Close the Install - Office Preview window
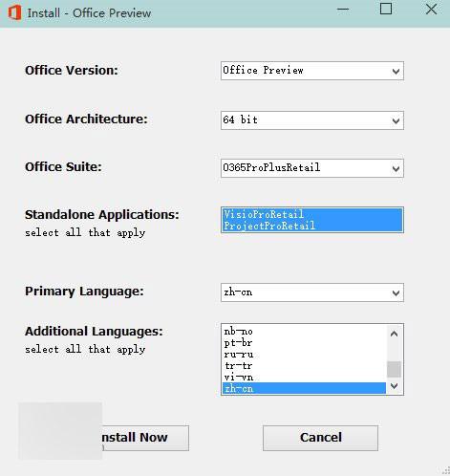The height and width of the screenshot is (476, 450). click(431, 9)
